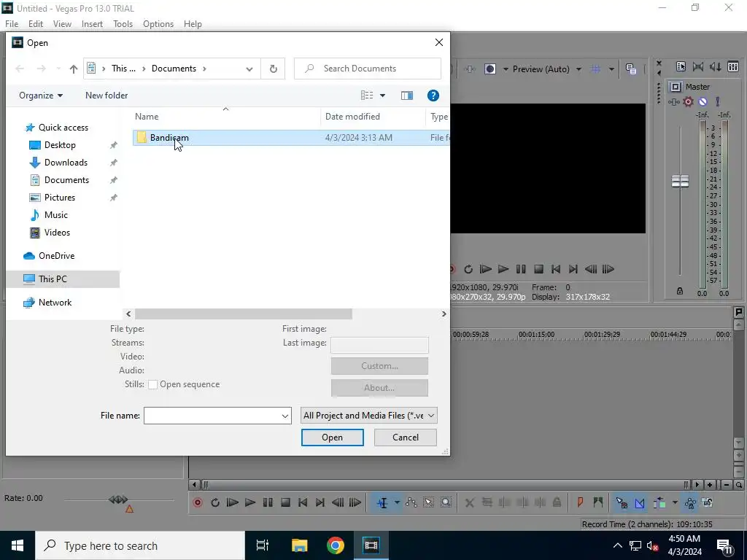Click Go to End in Video Preview transport
Image resolution: width=747 pixels, height=560 pixels.
click(x=573, y=269)
